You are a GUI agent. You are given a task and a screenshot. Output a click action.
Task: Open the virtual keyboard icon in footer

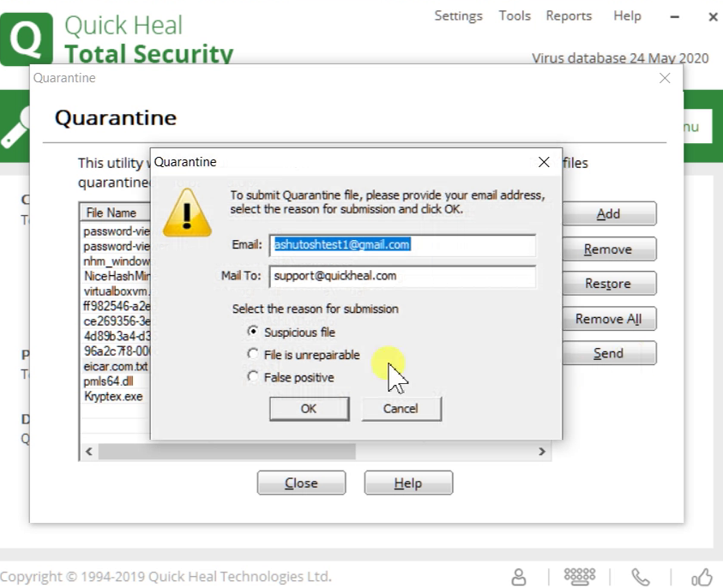click(580, 576)
